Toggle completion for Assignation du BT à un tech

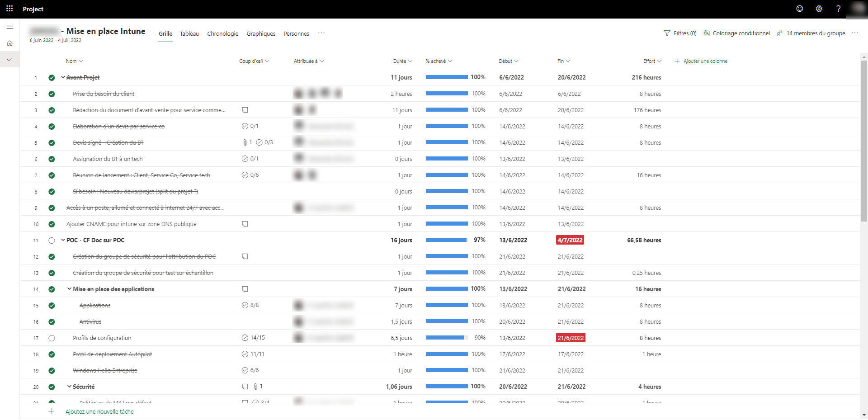pos(52,159)
